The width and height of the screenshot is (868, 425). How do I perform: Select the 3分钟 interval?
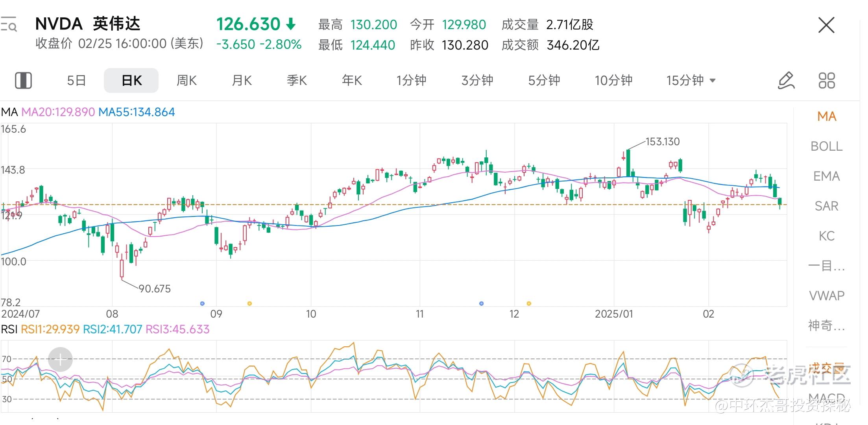point(477,80)
